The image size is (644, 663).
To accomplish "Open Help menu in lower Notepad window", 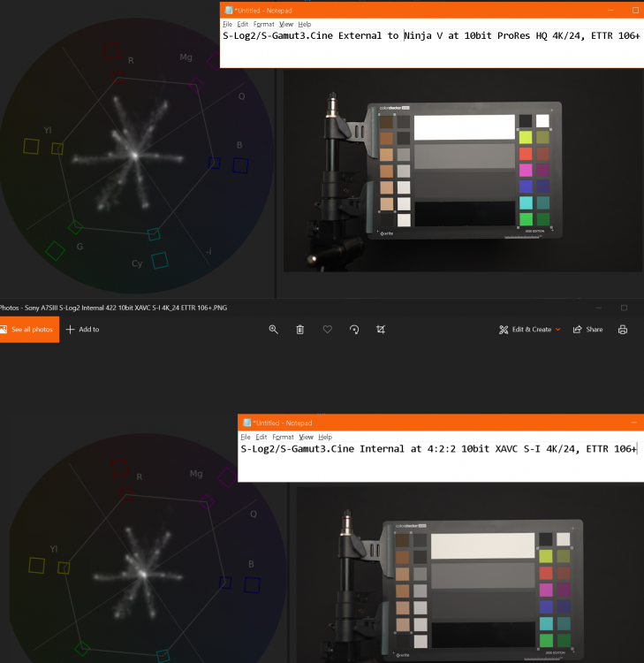I will pyautogui.click(x=325, y=437).
